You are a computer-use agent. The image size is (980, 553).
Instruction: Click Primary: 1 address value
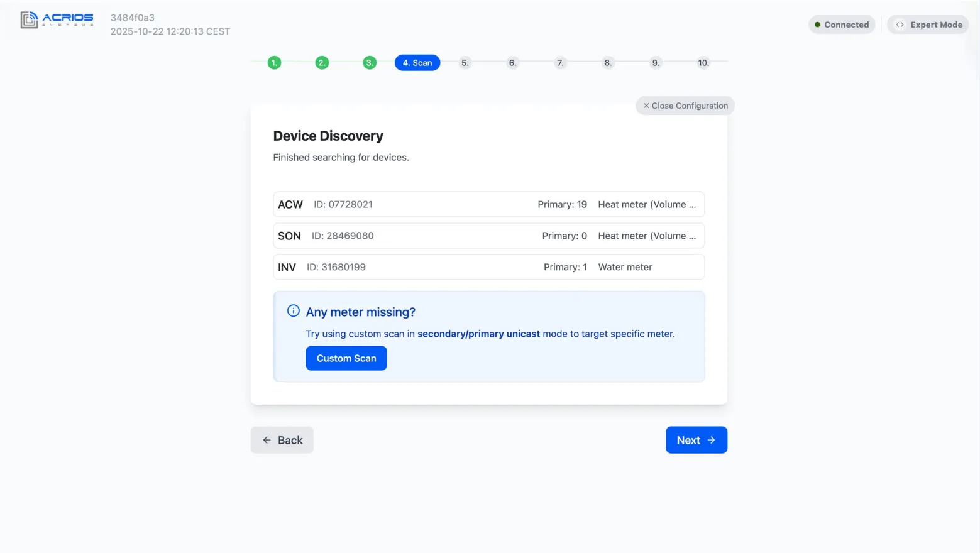coord(565,267)
